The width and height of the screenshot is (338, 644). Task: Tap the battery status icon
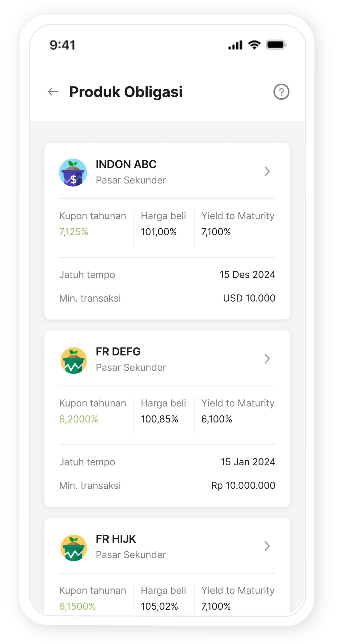(x=276, y=45)
